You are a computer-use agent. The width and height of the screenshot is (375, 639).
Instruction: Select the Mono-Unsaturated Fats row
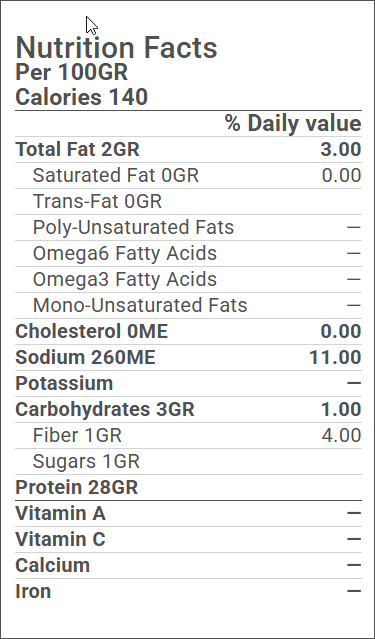188,306
